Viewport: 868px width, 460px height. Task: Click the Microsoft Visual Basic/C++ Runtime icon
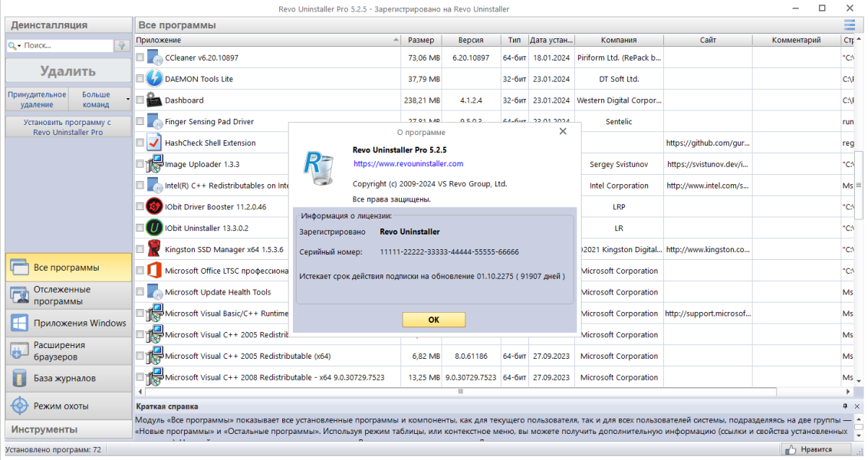tap(154, 313)
